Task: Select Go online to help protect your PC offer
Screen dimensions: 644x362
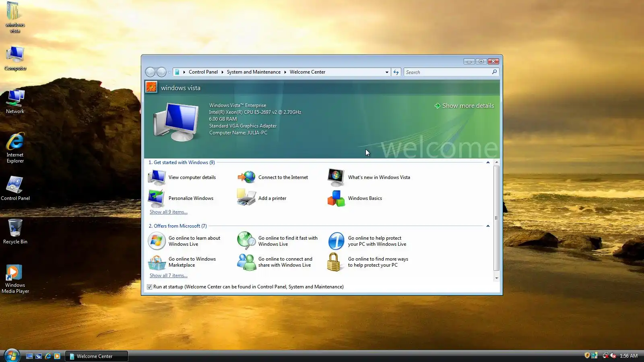Action: pyautogui.click(x=367, y=241)
